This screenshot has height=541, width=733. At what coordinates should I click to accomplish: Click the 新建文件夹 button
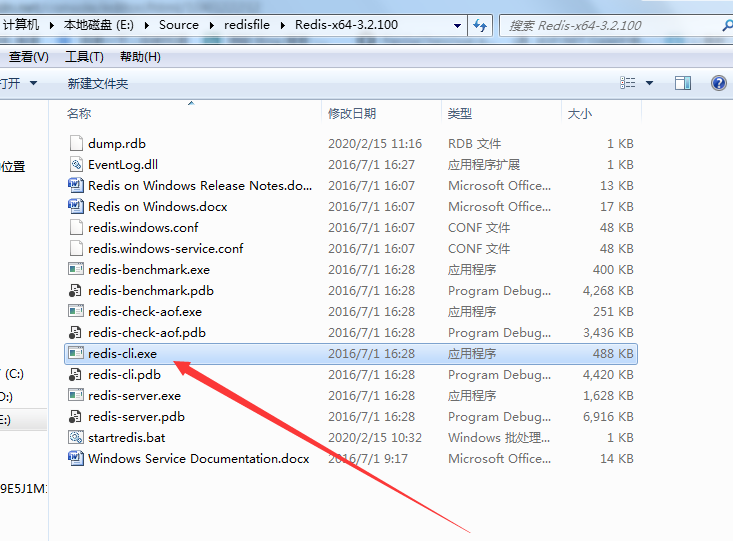tap(98, 83)
